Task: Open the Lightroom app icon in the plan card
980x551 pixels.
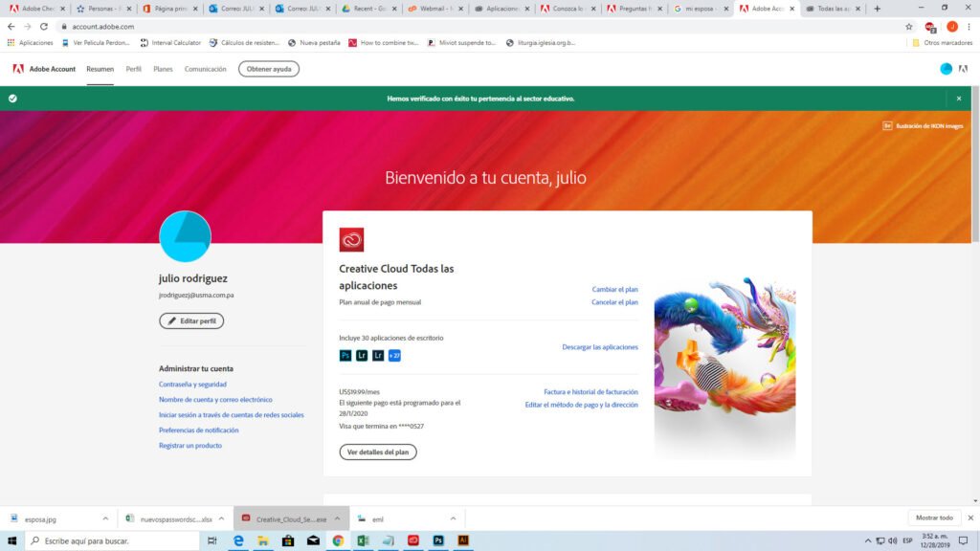Action: tap(361, 355)
